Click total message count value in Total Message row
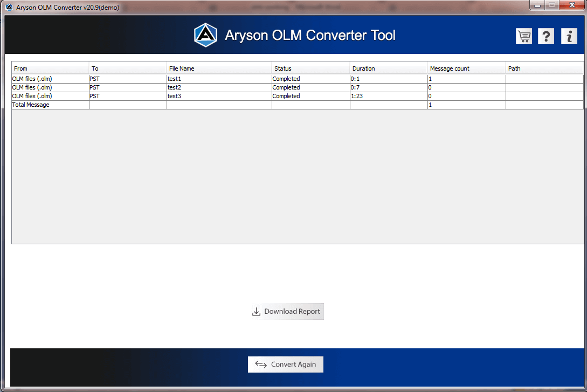The image size is (587, 392). (466, 105)
